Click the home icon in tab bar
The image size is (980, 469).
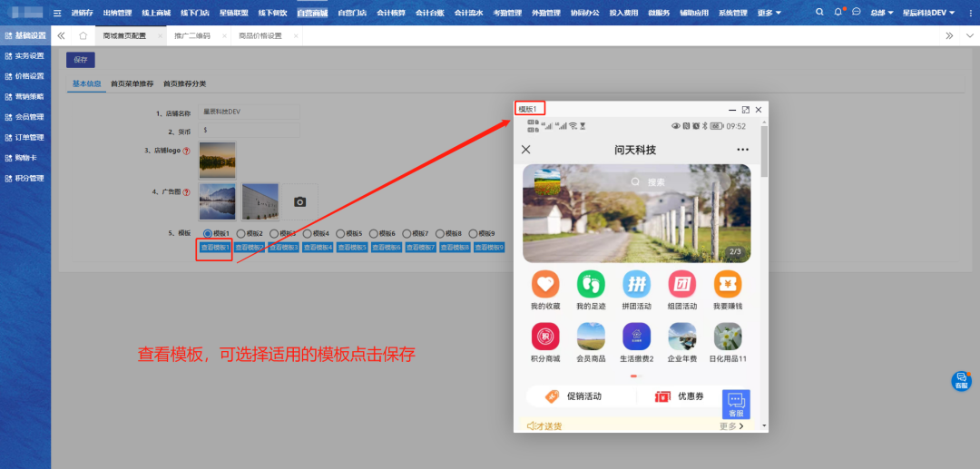pyautogui.click(x=83, y=35)
